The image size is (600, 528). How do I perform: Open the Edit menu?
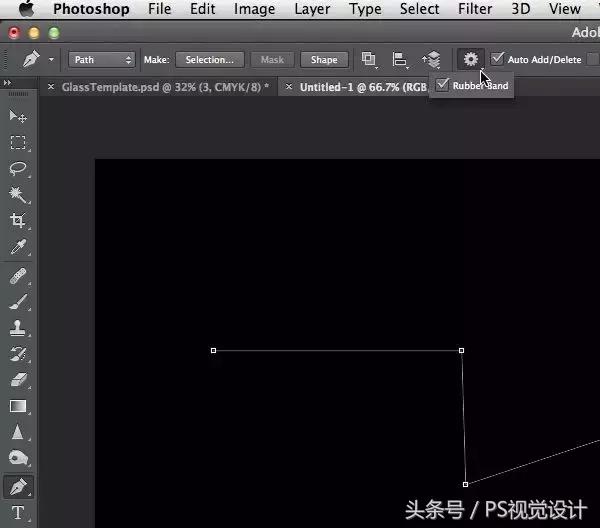point(202,9)
